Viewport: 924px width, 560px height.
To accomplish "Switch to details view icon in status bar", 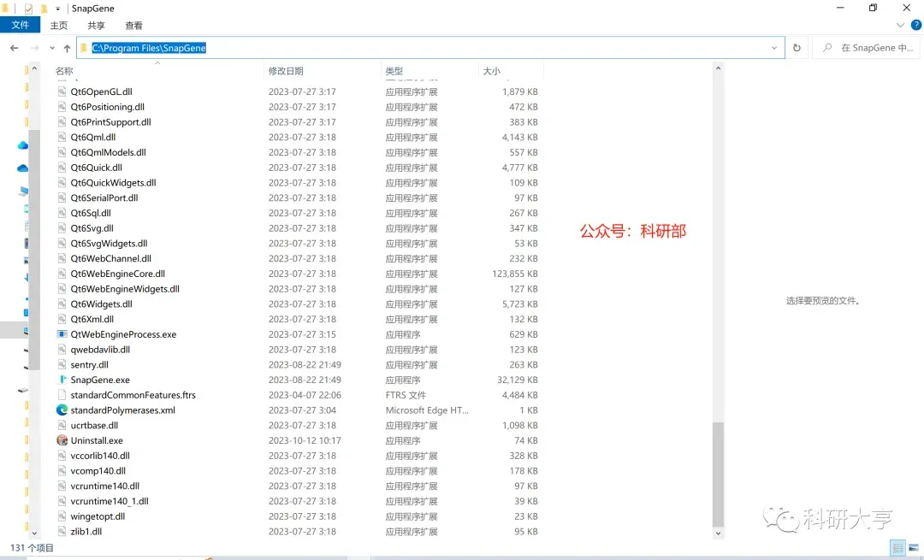I will click(898, 548).
